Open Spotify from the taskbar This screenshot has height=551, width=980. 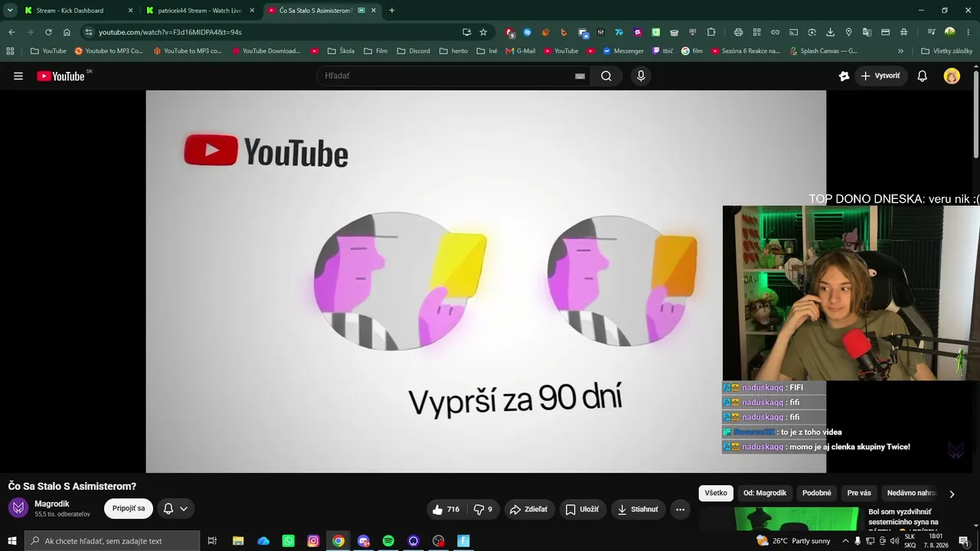(388, 541)
